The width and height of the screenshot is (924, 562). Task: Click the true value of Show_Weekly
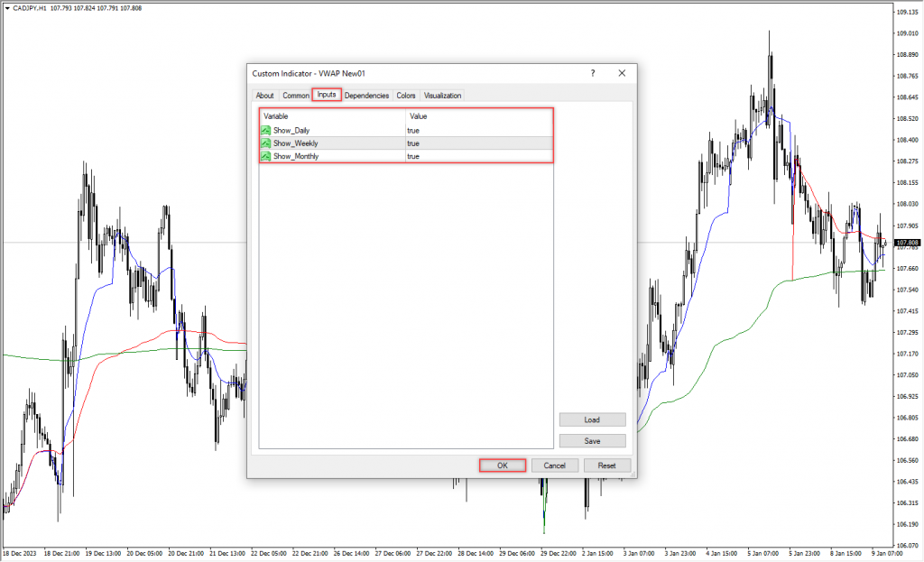coord(413,143)
